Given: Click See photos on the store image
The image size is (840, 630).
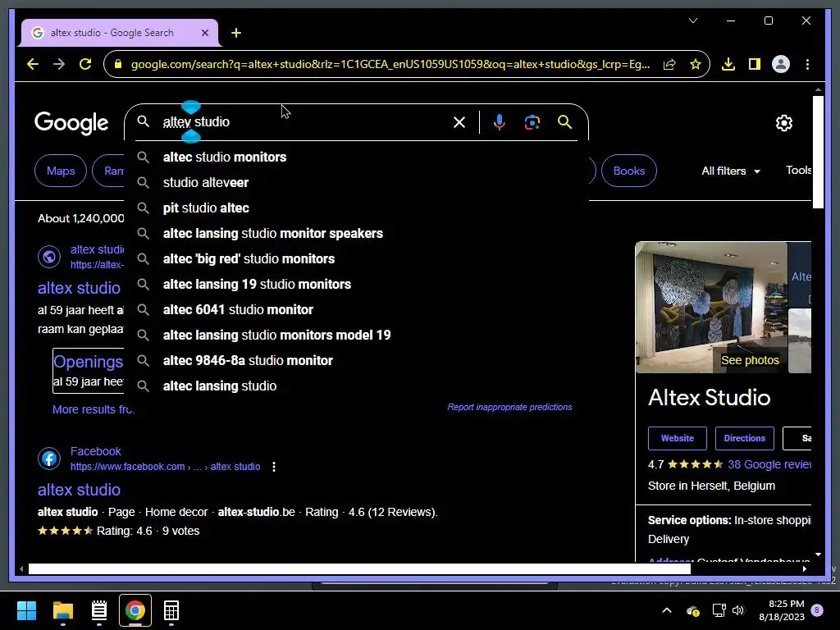Looking at the screenshot, I should tap(750, 360).
